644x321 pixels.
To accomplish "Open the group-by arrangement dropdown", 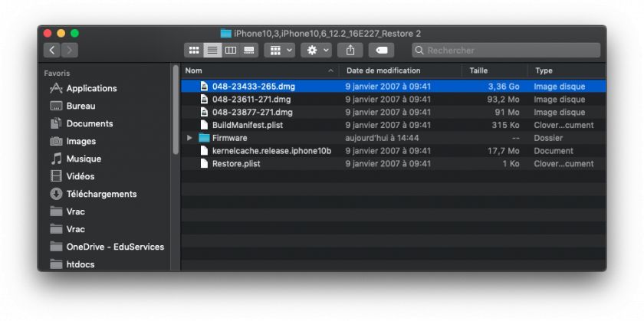I will 279,50.
